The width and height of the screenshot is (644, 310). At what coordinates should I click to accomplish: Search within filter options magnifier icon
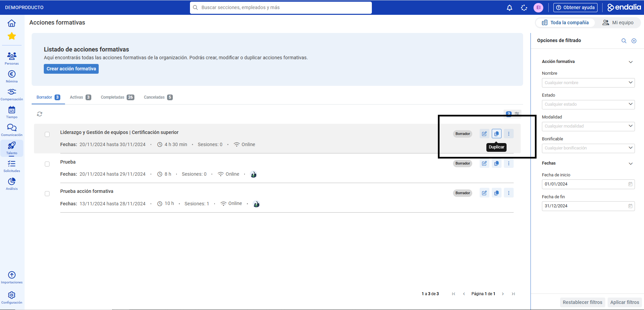[624, 41]
